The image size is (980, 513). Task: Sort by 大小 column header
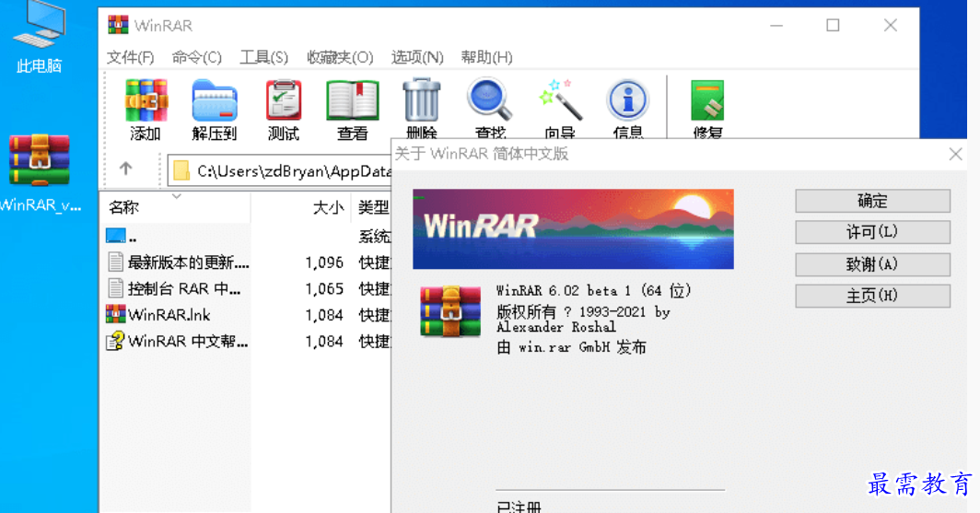click(x=301, y=207)
